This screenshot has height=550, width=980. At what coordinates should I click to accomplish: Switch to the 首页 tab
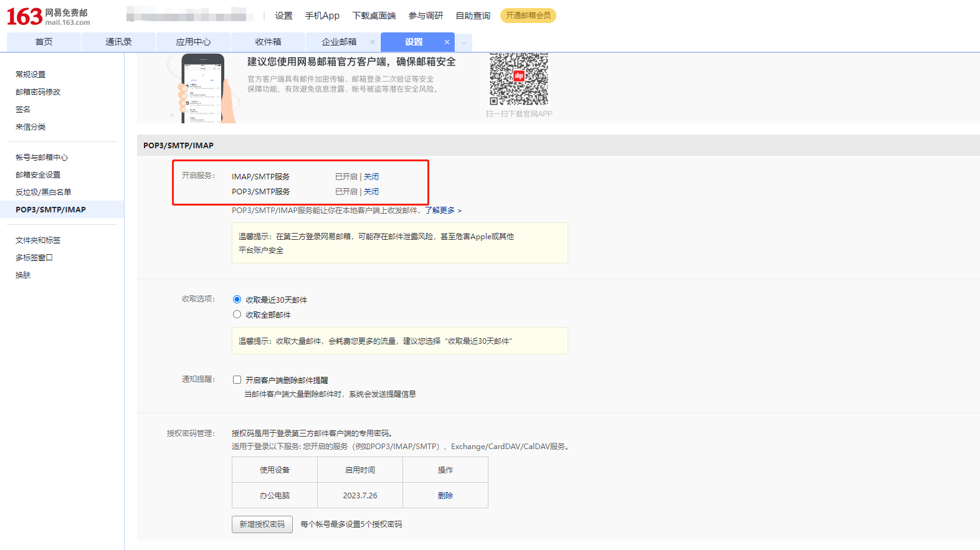tap(44, 42)
